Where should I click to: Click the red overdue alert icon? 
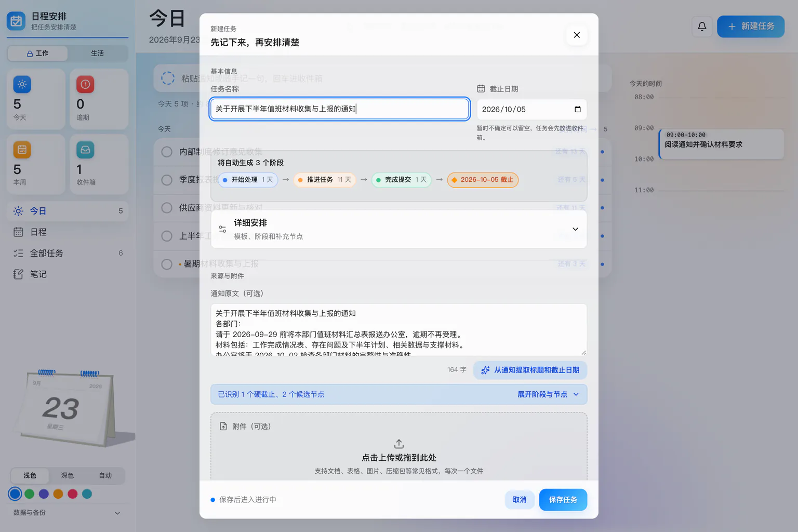point(85,84)
